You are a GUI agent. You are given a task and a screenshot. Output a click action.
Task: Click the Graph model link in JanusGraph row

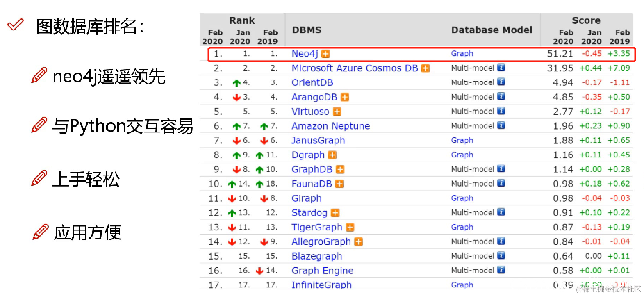coord(462,141)
